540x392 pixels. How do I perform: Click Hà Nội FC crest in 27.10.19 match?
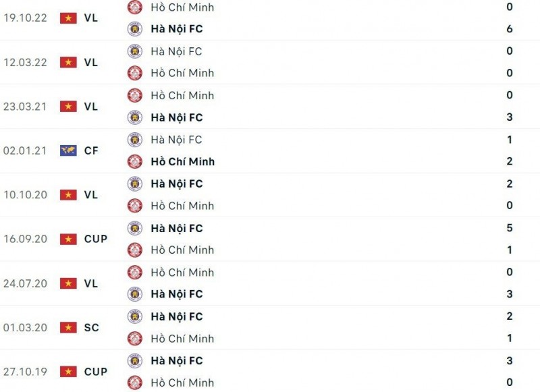(135, 361)
